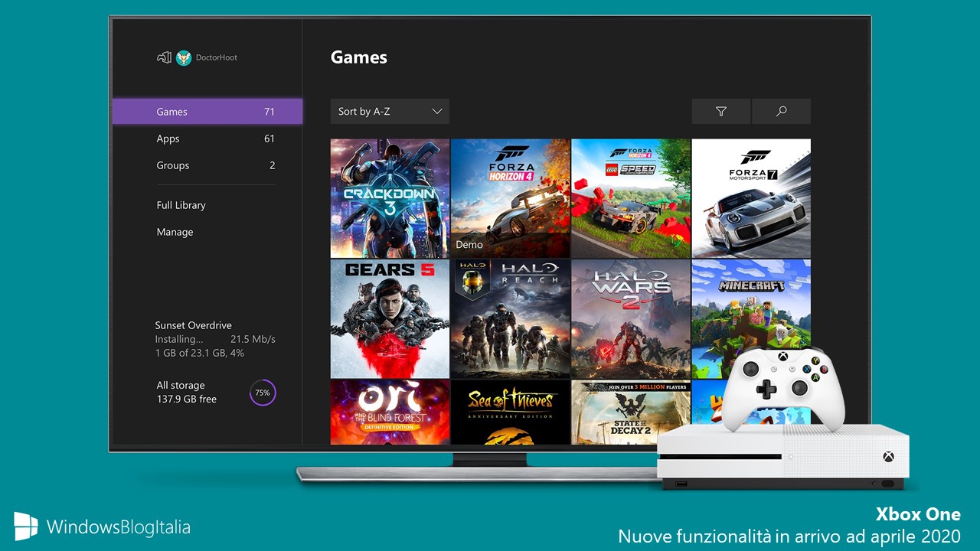Click the All storage 137.9 GB free text

pos(187,393)
